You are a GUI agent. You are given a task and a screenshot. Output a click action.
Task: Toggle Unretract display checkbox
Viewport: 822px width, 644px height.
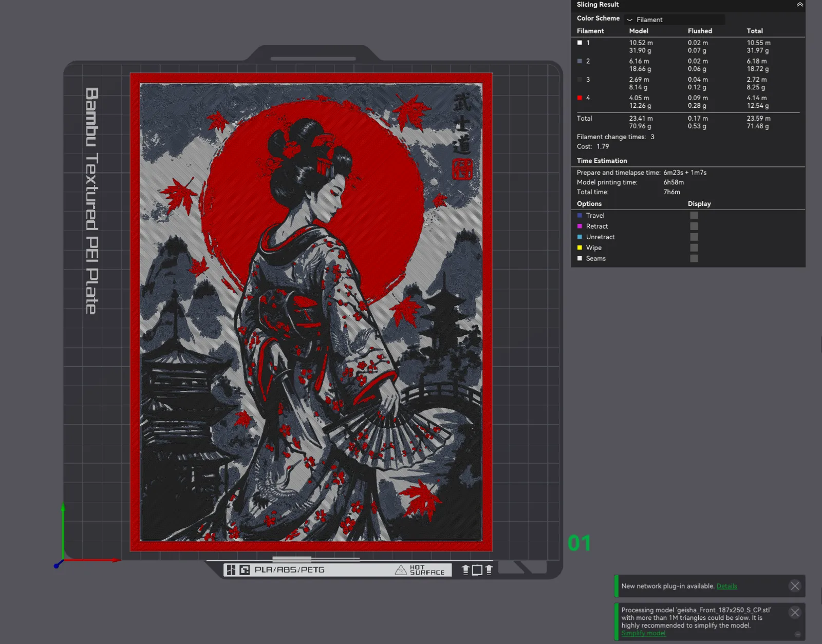click(x=694, y=237)
